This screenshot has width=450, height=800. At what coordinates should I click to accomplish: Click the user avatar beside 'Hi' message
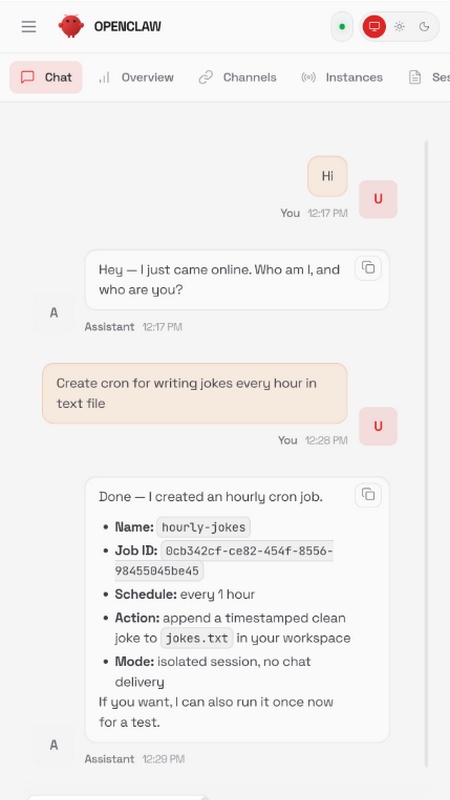click(378, 199)
